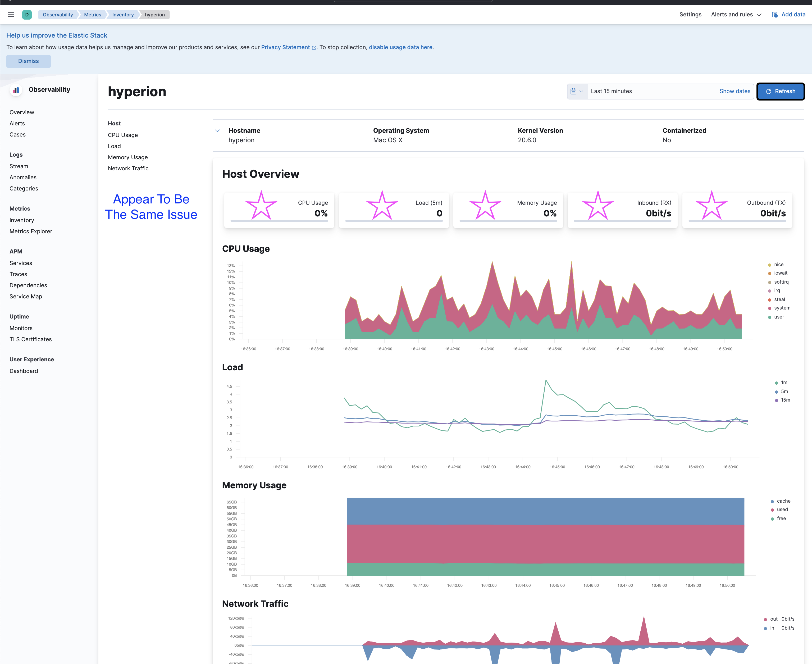Click 'Show dates' in the time range bar
812x664 pixels.
pos(735,91)
